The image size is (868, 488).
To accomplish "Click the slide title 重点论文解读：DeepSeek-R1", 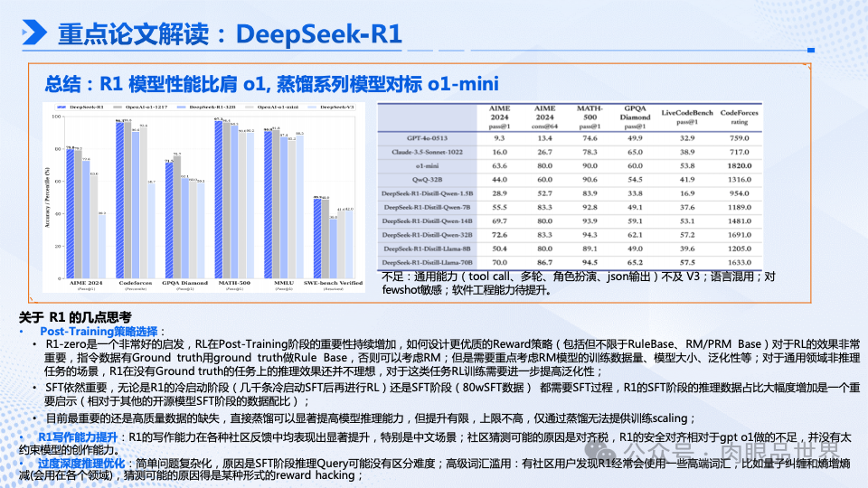I will pos(230,33).
